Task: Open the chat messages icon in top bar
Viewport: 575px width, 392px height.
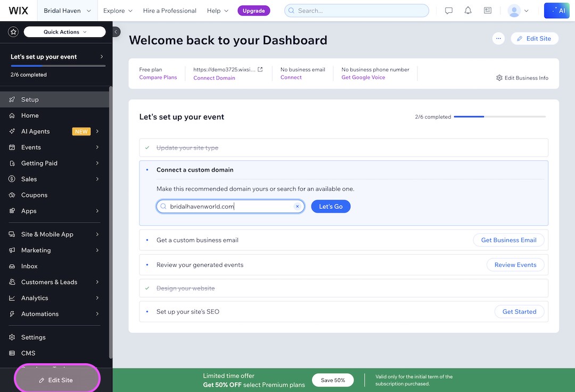Action: click(448, 10)
